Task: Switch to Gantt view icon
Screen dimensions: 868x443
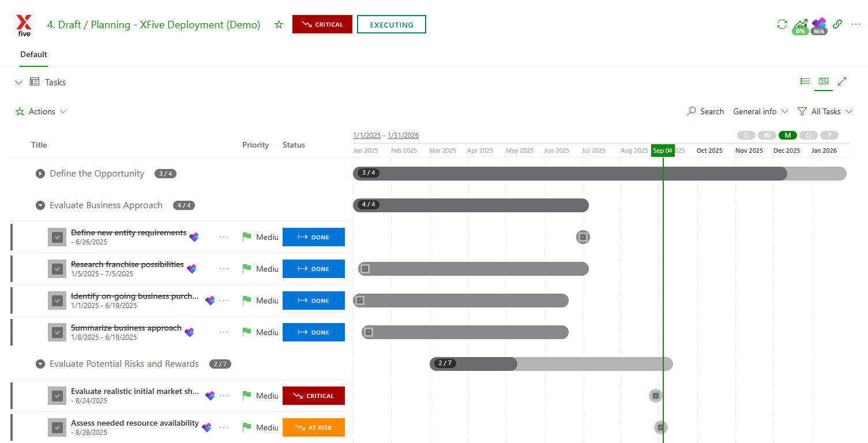Action: point(824,81)
